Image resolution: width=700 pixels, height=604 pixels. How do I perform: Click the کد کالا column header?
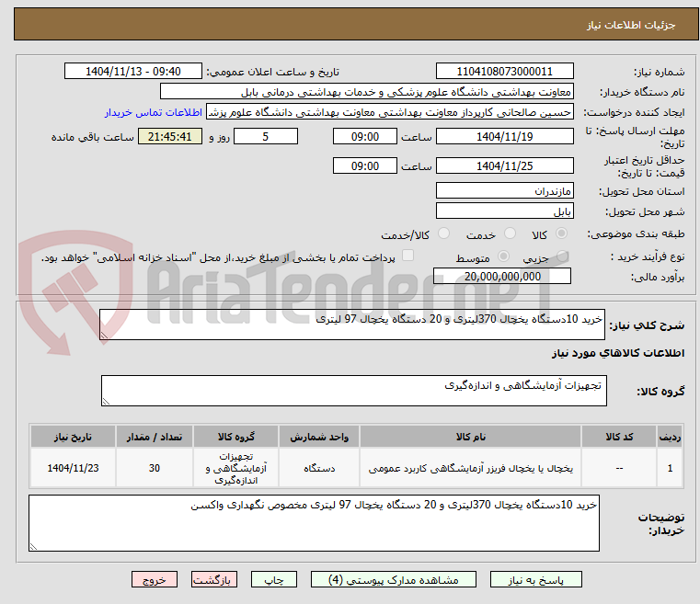619,437
